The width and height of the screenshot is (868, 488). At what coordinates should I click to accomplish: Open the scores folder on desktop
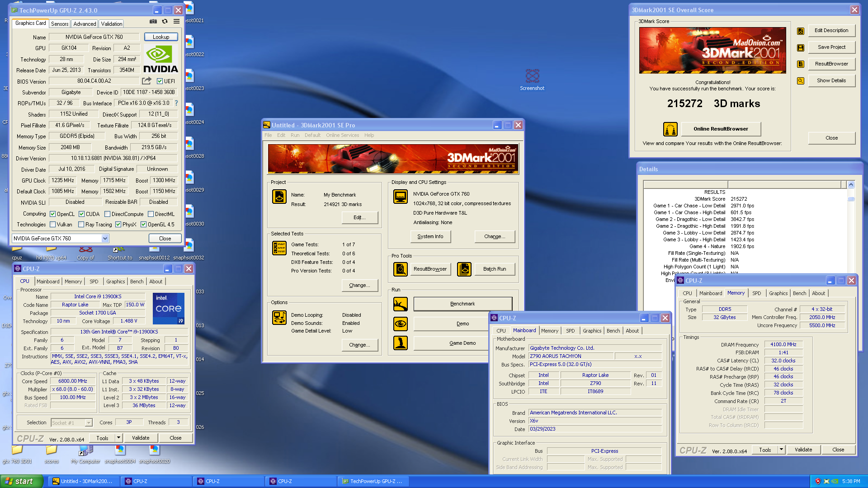pos(52,454)
